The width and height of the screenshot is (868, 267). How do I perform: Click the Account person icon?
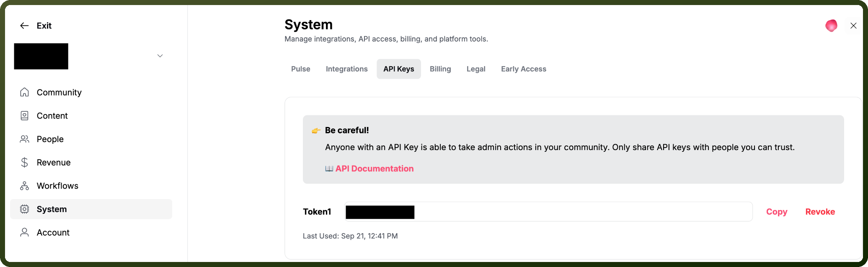coord(25,232)
